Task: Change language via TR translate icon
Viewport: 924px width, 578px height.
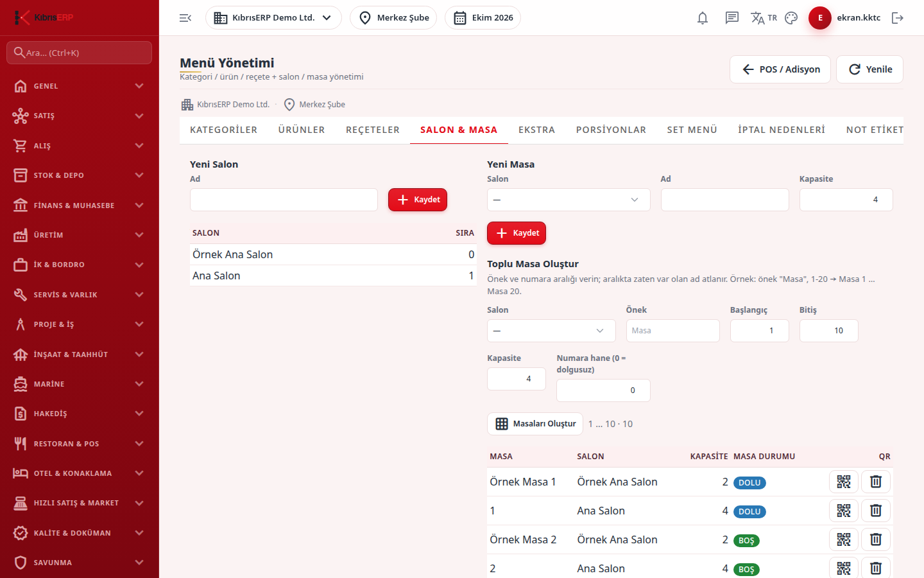Action: coord(764,18)
